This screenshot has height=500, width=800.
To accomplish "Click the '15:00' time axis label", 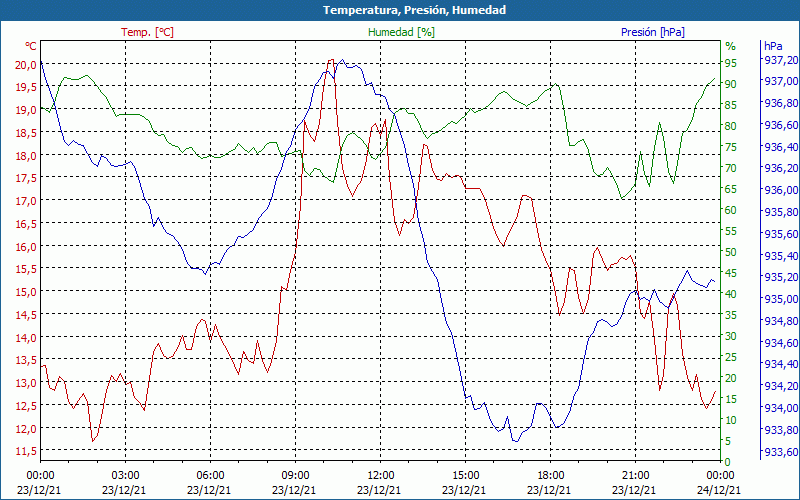I will [465, 476].
